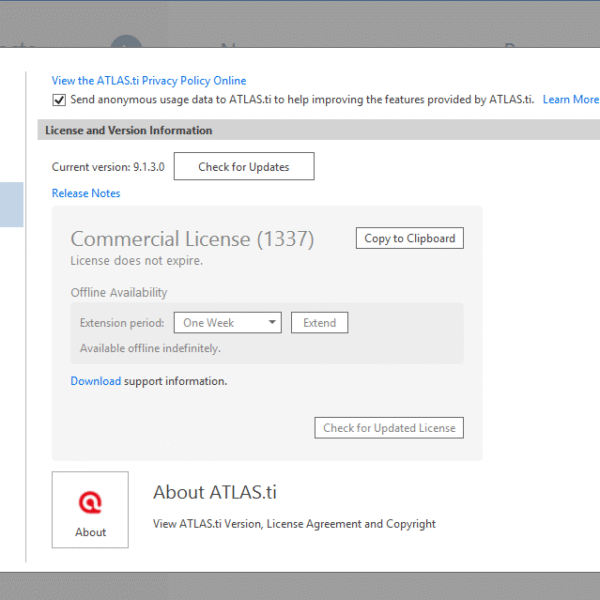Open the About ATLAS.ti tile
The width and height of the screenshot is (600, 600).
tap(90, 510)
